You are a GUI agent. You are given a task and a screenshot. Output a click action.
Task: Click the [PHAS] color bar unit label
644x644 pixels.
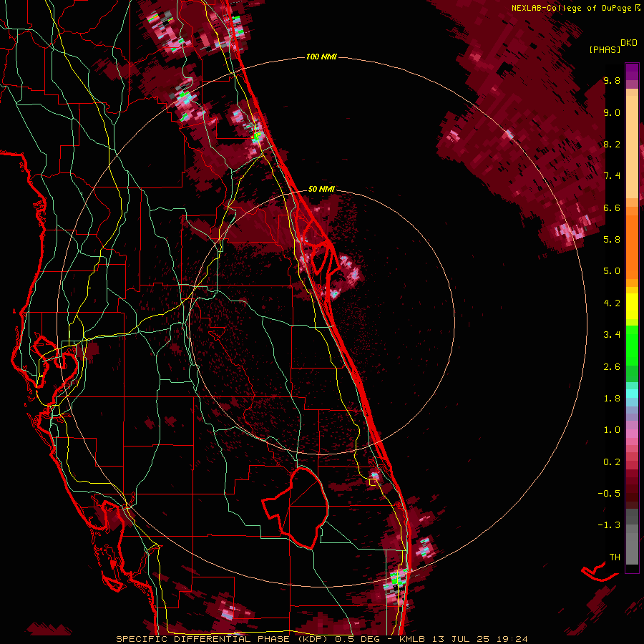point(605,49)
